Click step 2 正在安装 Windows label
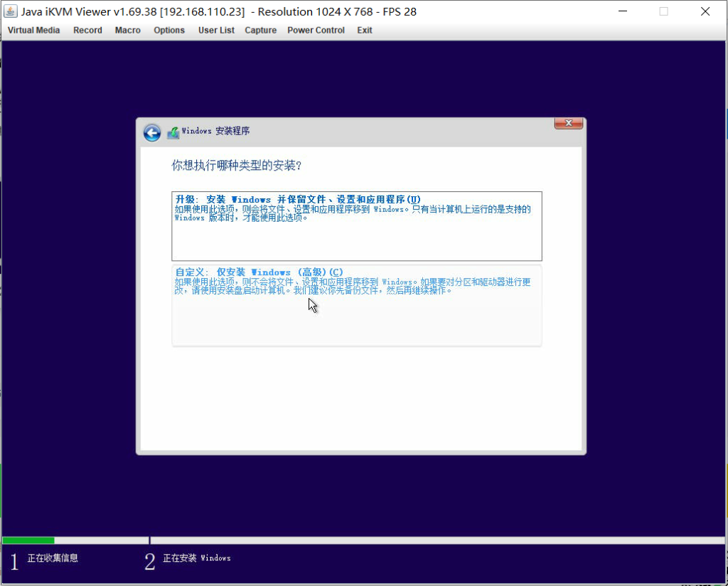Image resolution: width=728 pixels, height=586 pixels. (197, 558)
